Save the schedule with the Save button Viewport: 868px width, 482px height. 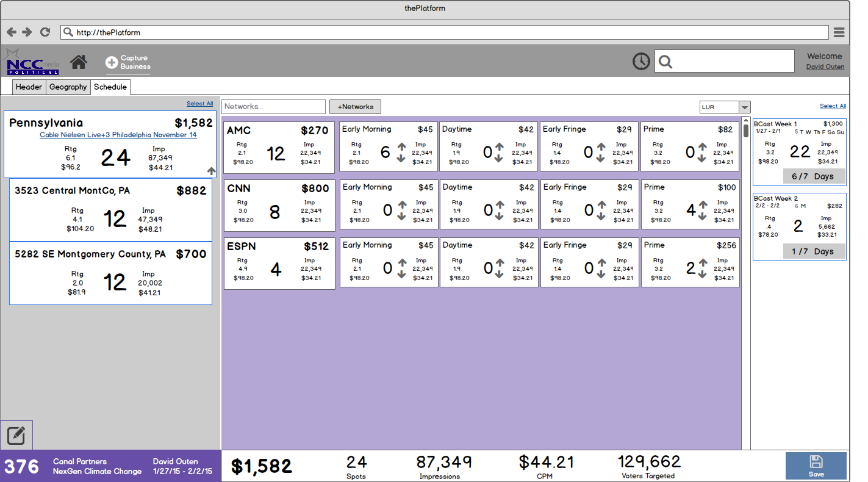(x=816, y=466)
